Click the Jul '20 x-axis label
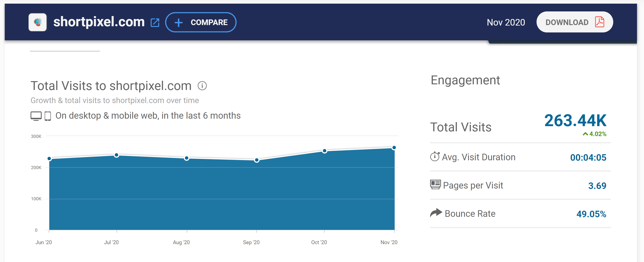644x262 pixels. click(111, 242)
